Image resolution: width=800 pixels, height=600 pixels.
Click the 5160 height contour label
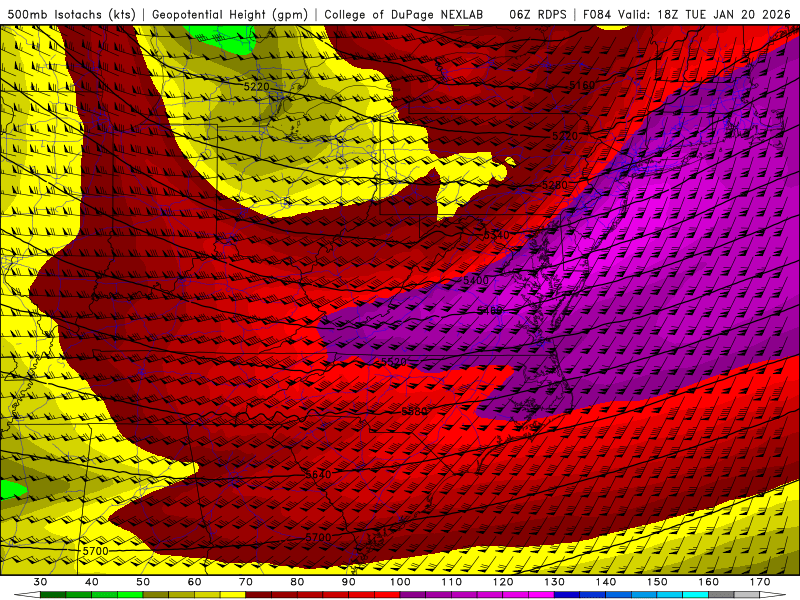coord(582,85)
